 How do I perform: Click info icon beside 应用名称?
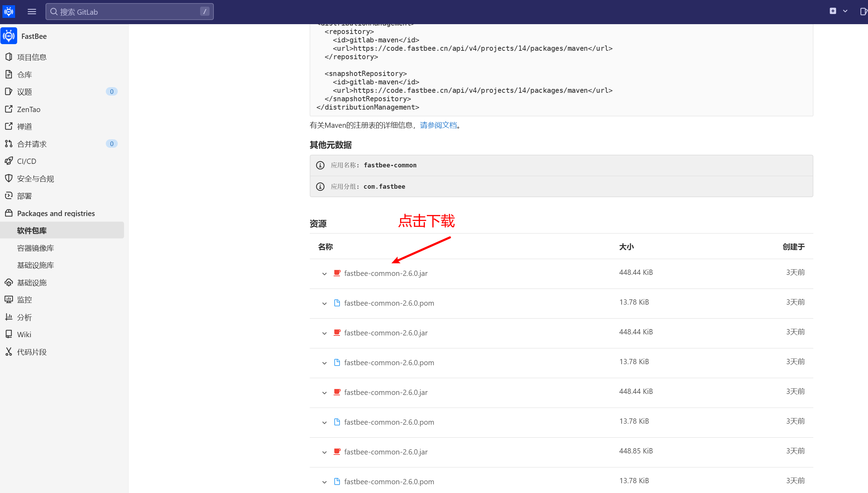[x=320, y=165]
